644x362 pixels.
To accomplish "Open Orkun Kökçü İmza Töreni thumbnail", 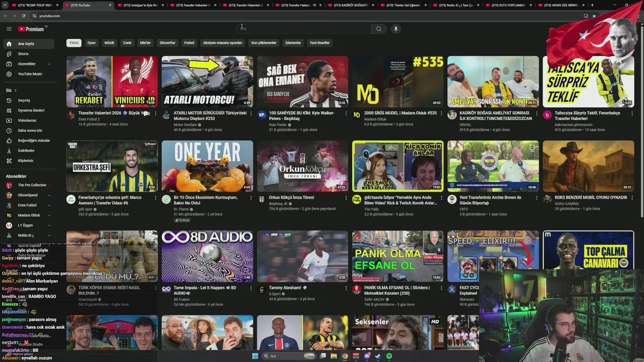I will 302,166.
